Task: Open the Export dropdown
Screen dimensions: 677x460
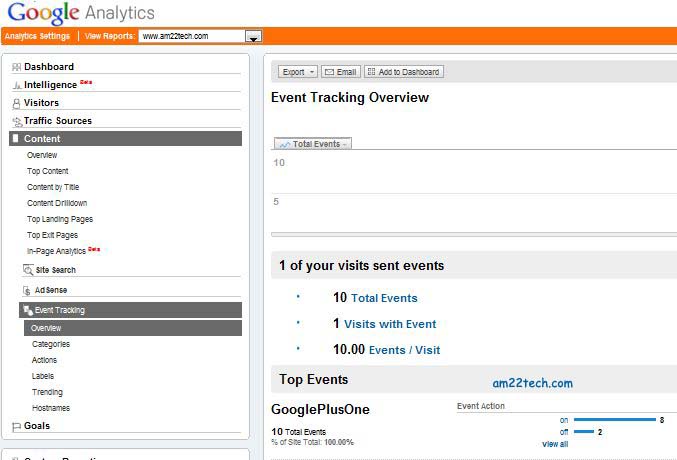Action: [298, 72]
